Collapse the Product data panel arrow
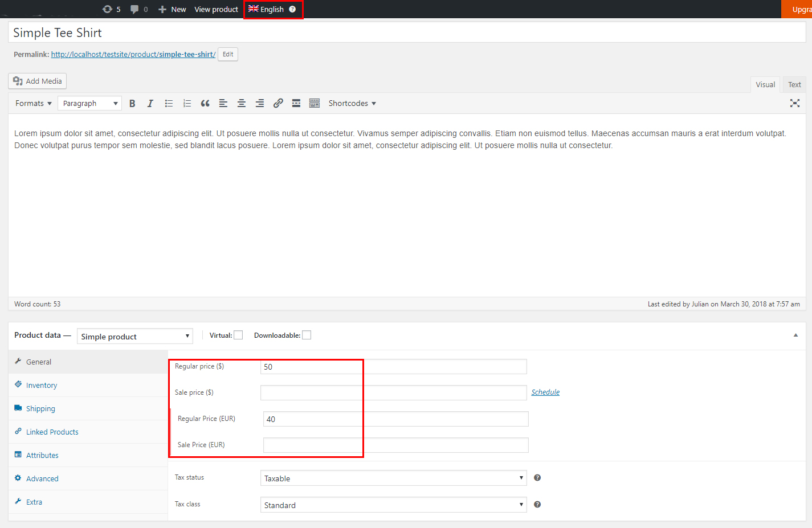 point(795,335)
